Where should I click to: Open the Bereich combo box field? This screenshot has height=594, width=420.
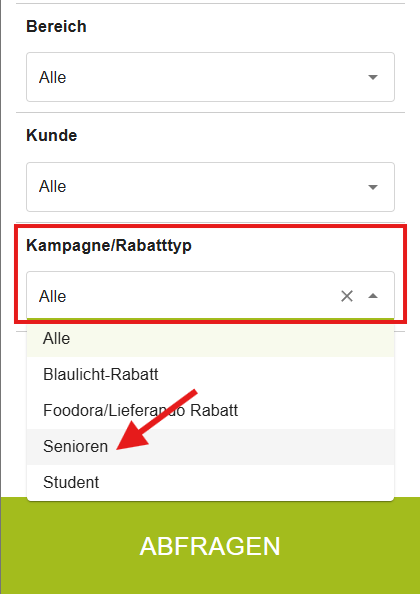[210, 77]
